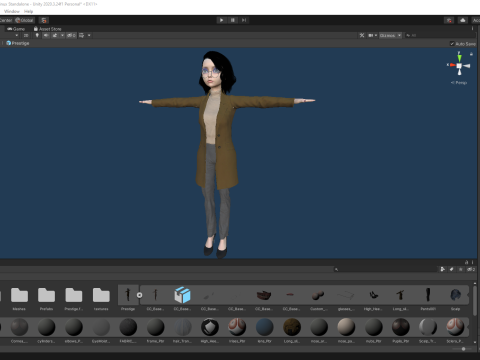This screenshot has height=360, width=480.
Task: Adjust the project icon size slider
Action: (463, 349)
